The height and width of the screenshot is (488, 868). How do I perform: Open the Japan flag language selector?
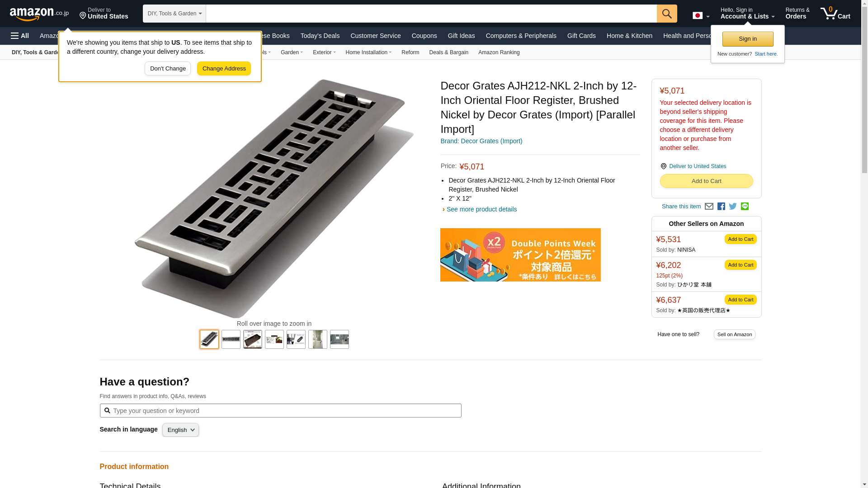(x=701, y=15)
